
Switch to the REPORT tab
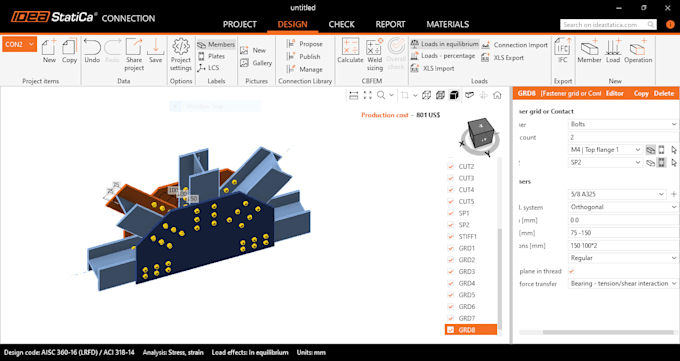pyautogui.click(x=390, y=24)
